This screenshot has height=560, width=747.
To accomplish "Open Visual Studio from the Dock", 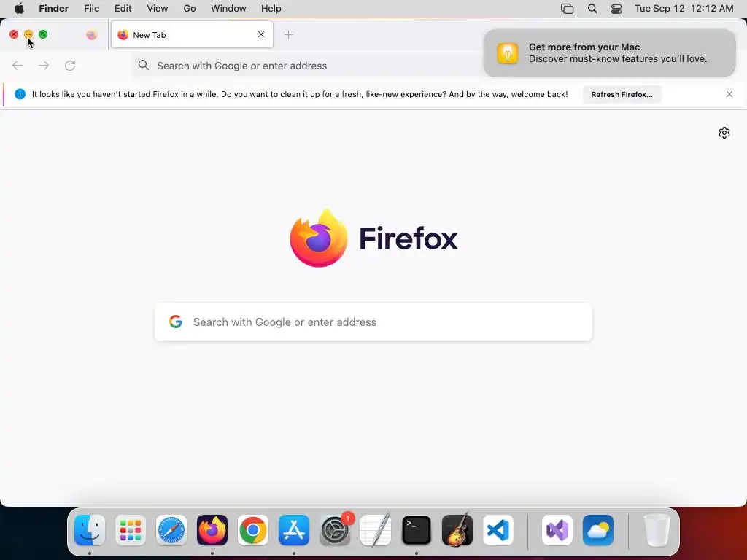I will pos(557,530).
